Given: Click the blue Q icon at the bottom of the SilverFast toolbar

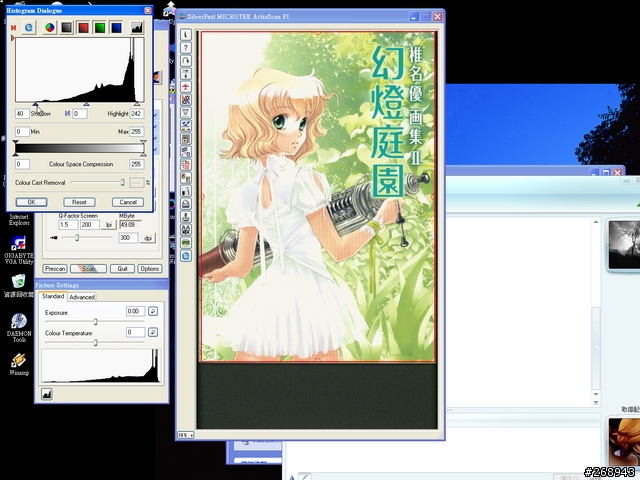Looking at the screenshot, I should click(186, 256).
